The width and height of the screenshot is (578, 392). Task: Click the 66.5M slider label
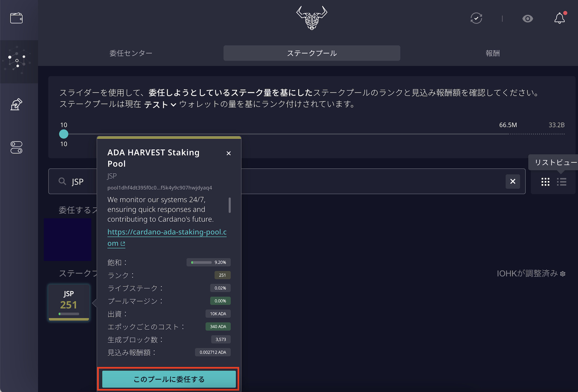508,125
